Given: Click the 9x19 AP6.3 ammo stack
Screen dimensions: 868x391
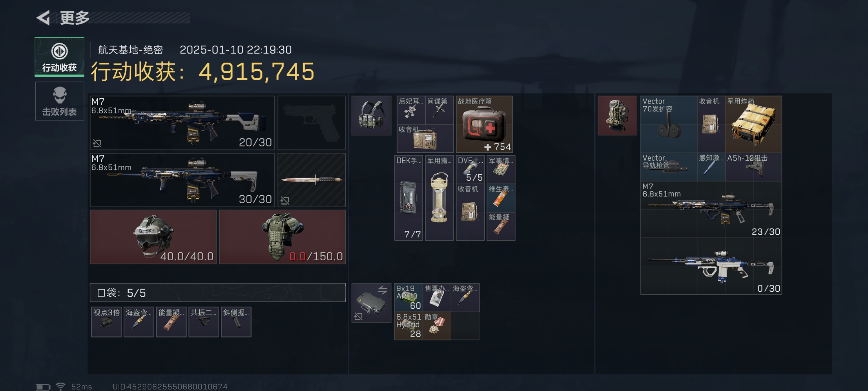Looking at the screenshot, I should 408,297.
